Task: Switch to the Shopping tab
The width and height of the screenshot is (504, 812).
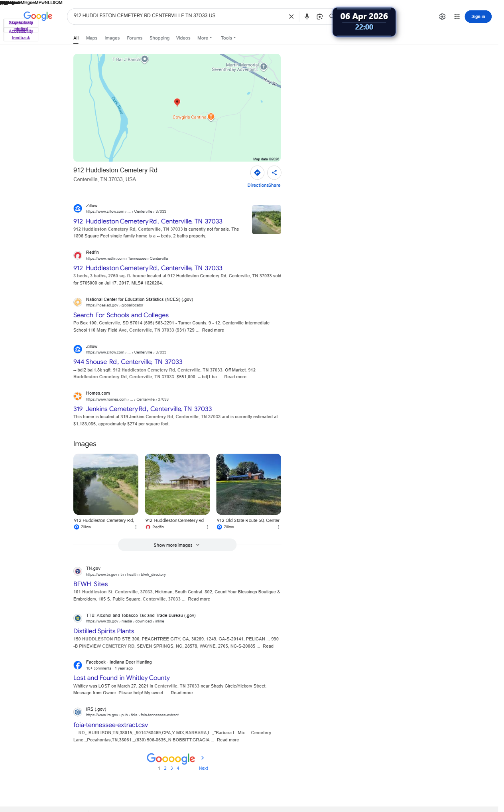Action: click(159, 38)
